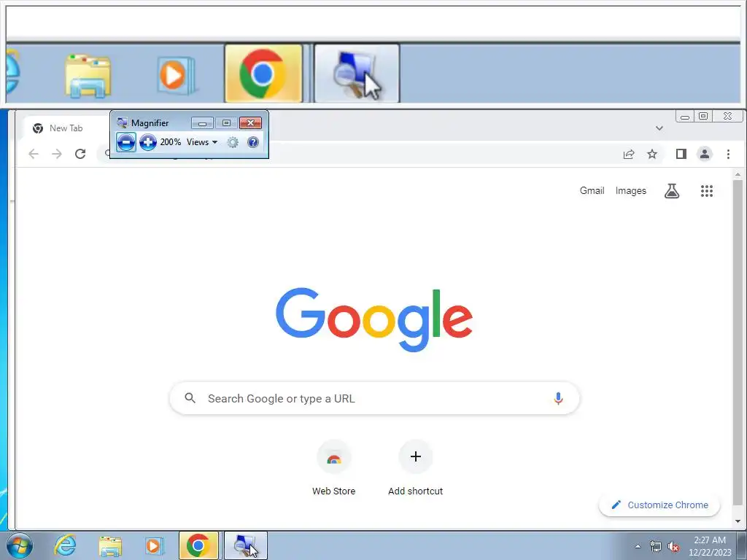Open Google apps grid
747x560 pixels.
706,191
